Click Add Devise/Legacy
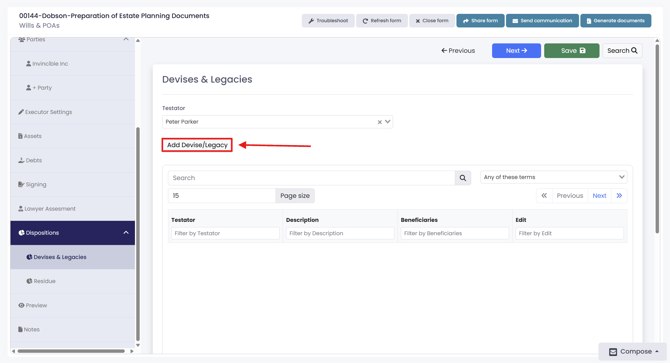 [x=197, y=145]
